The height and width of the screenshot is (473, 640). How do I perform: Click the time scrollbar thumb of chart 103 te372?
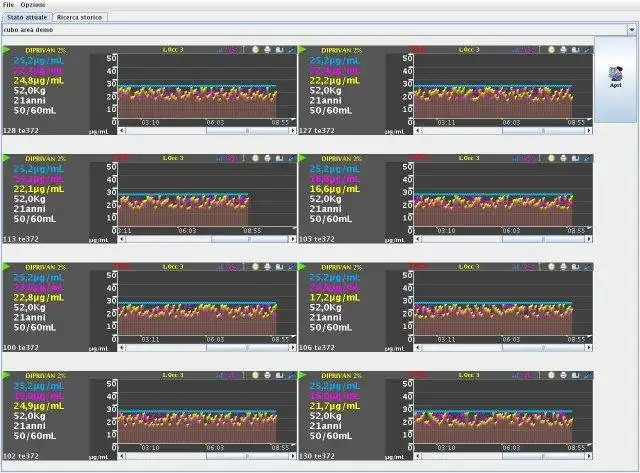click(543, 239)
